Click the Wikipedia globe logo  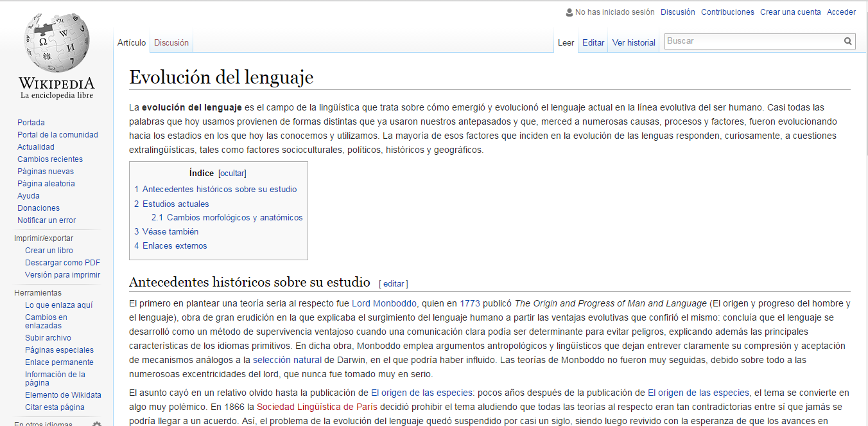56,42
